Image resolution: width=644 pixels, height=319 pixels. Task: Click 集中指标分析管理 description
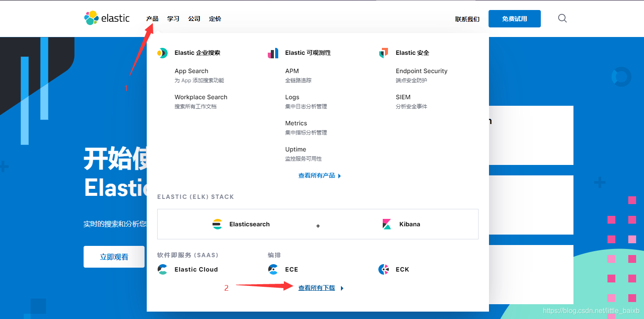306,133
